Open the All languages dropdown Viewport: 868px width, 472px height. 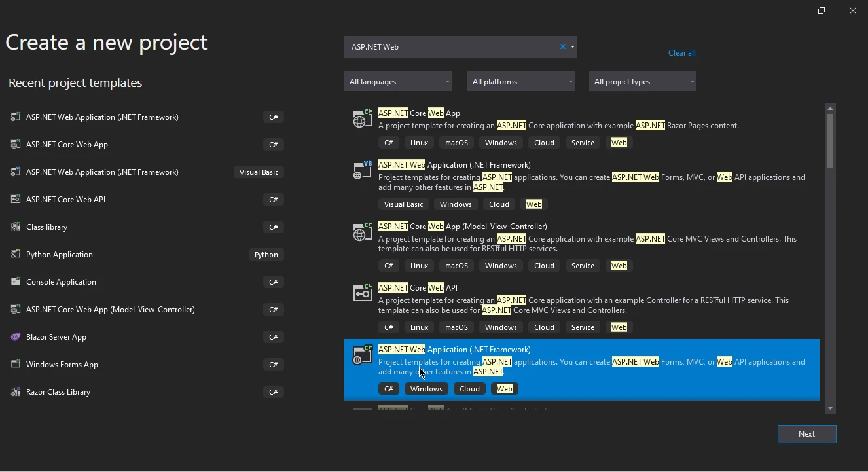point(398,82)
